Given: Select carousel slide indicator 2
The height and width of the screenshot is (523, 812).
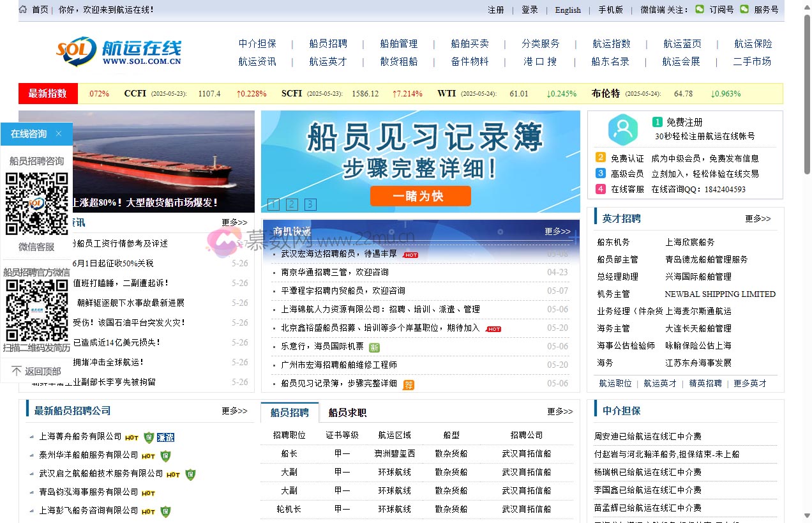Looking at the screenshot, I should pos(292,204).
